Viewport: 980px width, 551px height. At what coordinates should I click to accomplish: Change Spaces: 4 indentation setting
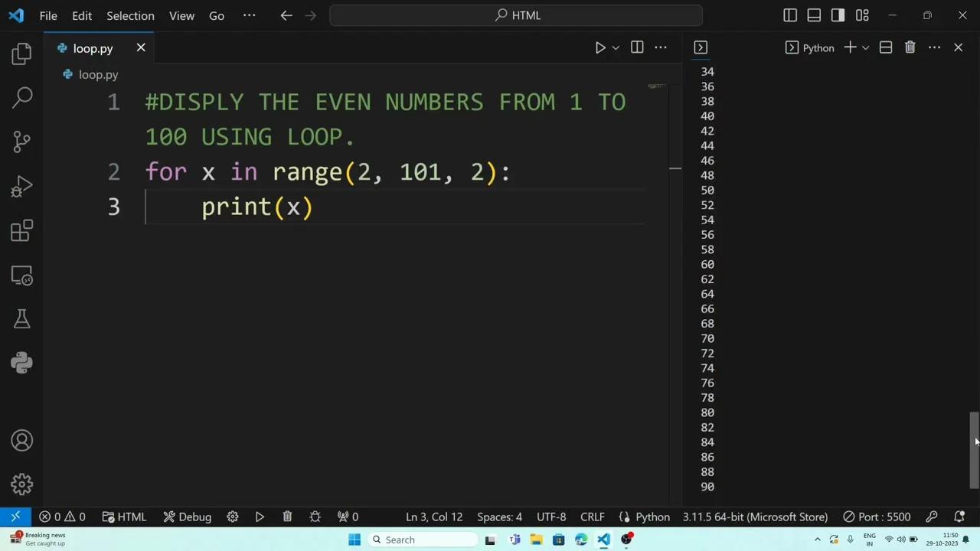click(499, 517)
